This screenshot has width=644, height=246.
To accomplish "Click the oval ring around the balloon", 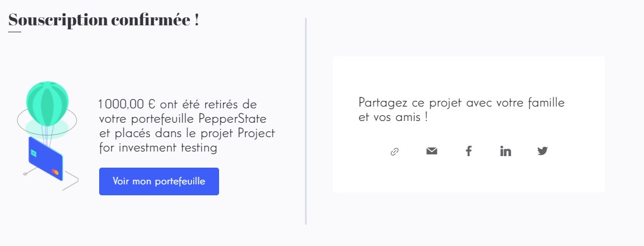I will point(47,122).
